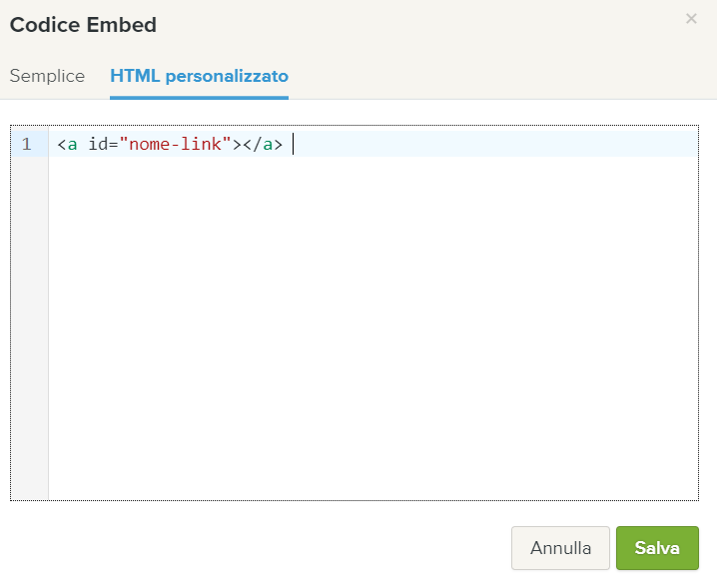Click the closing angle bracket before </a>
Image resolution: width=717 pixels, height=588 pixels.
tap(237, 145)
